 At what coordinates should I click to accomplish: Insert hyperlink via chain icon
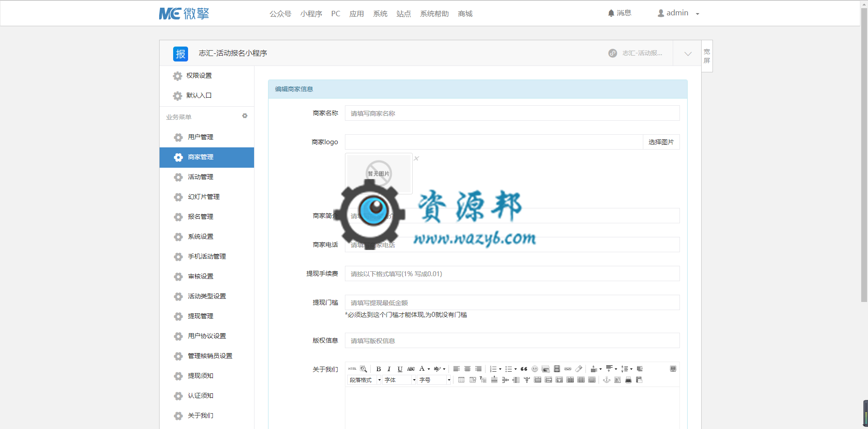(568, 369)
